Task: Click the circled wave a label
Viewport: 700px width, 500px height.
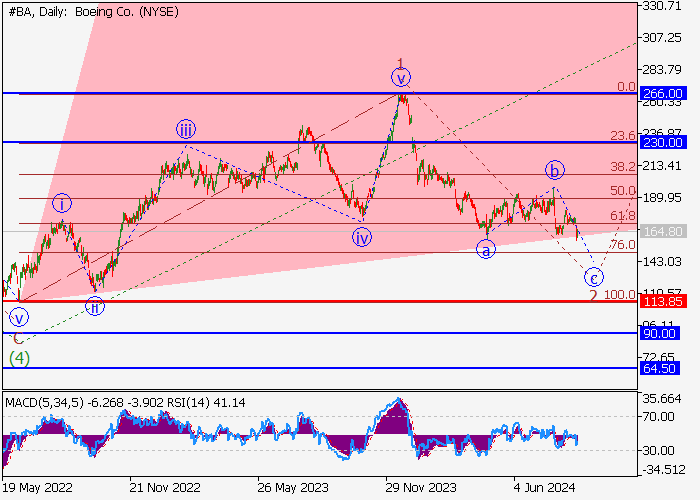Action: pyautogui.click(x=486, y=250)
